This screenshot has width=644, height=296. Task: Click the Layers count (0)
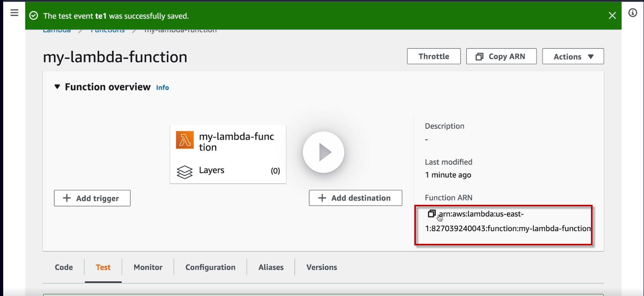275,171
